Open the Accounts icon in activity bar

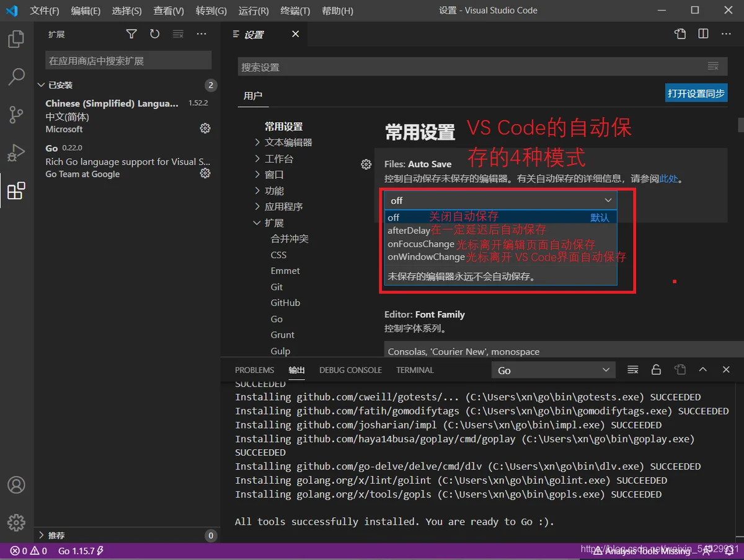pos(16,484)
